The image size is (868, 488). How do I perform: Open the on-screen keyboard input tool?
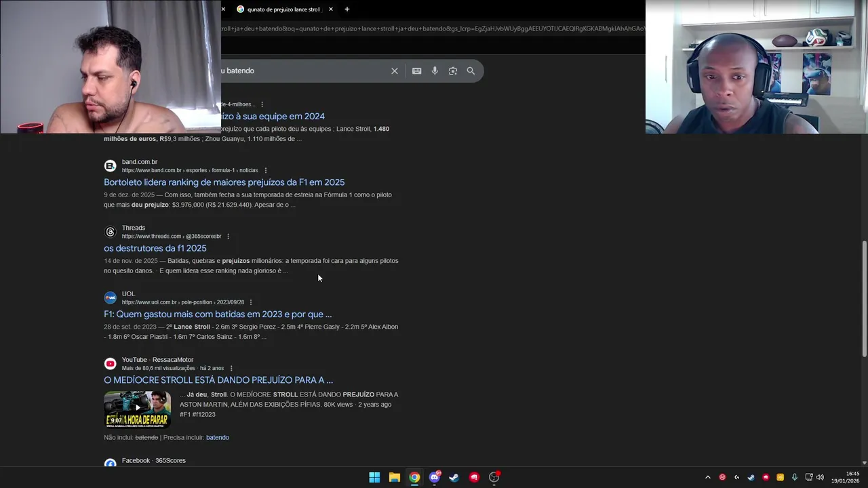(x=416, y=70)
